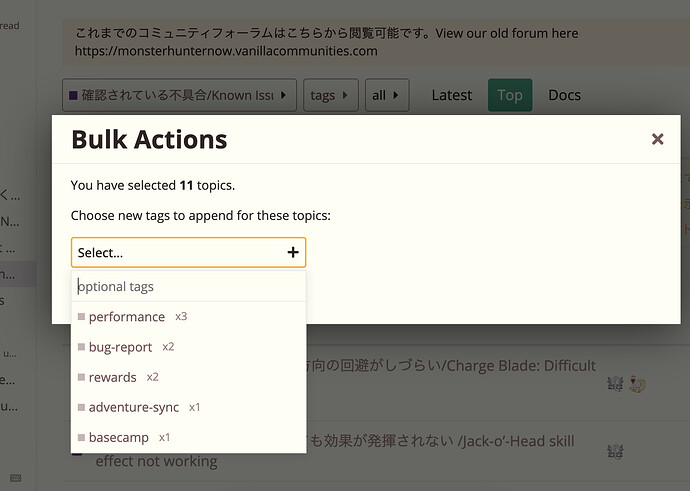Click the 'You have selected 11 topics.' text
The height and width of the screenshot is (491, 690).
(x=153, y=185)
